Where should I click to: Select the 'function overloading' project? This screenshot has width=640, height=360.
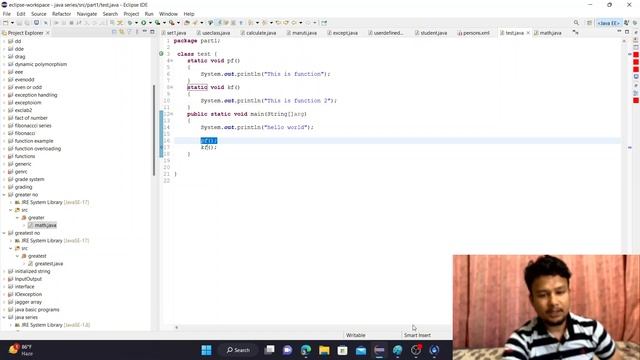38,149
